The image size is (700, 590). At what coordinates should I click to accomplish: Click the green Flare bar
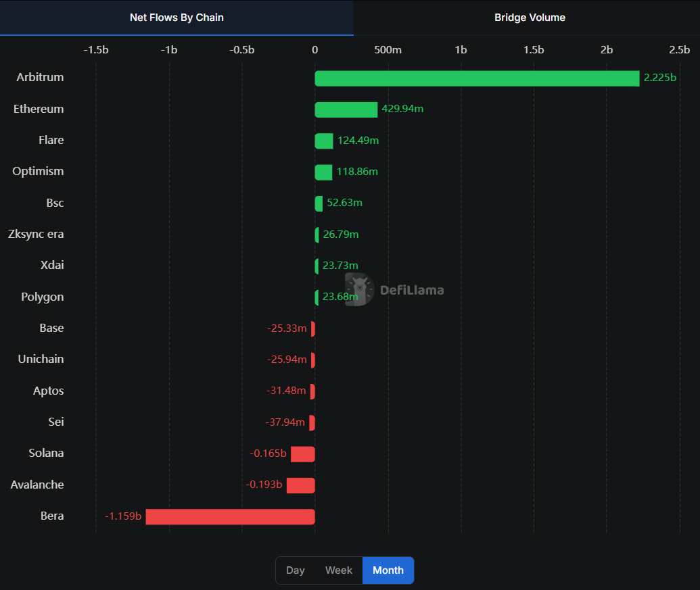click(324, 141)
